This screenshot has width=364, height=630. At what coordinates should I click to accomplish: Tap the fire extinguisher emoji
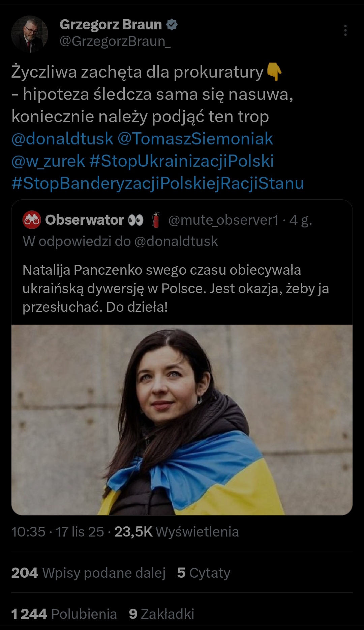(x=156, y=220)
